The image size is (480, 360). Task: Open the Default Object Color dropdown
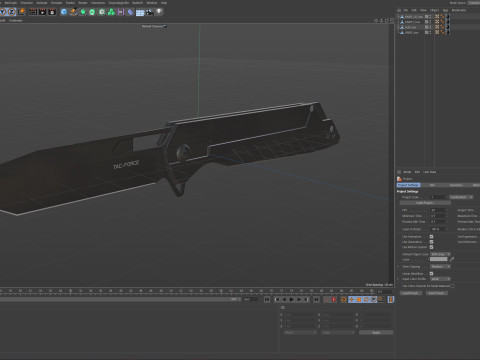click(440, 254)
